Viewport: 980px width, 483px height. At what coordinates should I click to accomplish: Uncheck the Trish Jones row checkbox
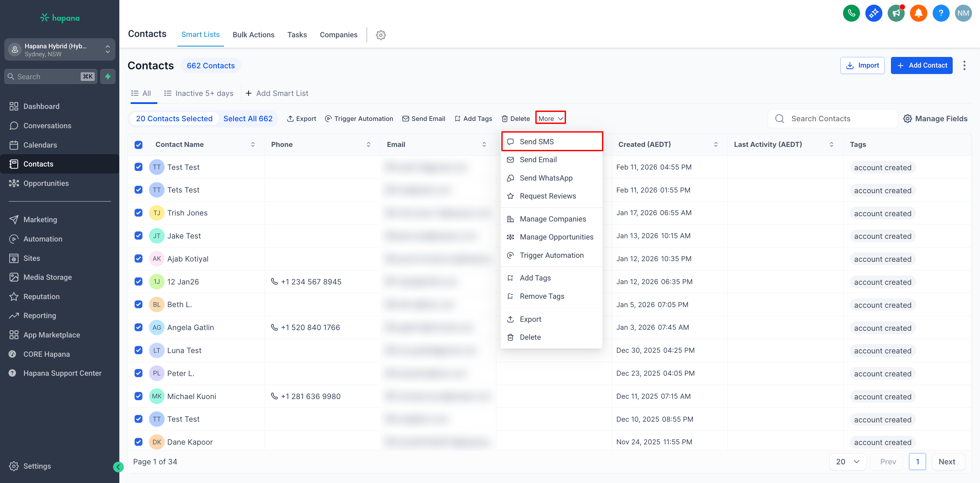click(138, 213)
